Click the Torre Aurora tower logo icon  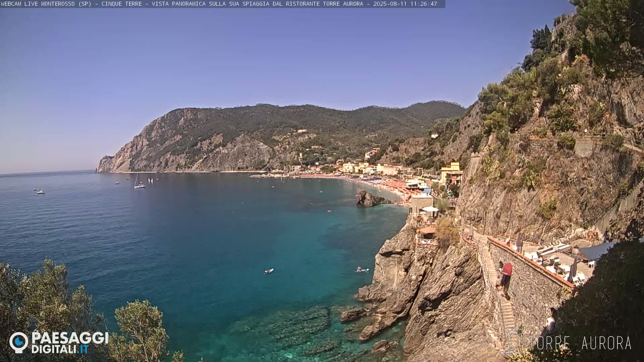pos(514,342)
